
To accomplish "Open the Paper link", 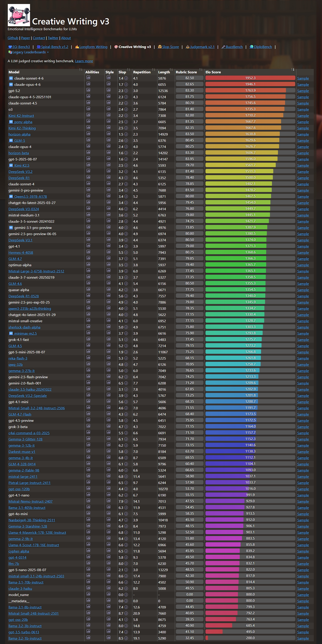I will tap(26, 38).
